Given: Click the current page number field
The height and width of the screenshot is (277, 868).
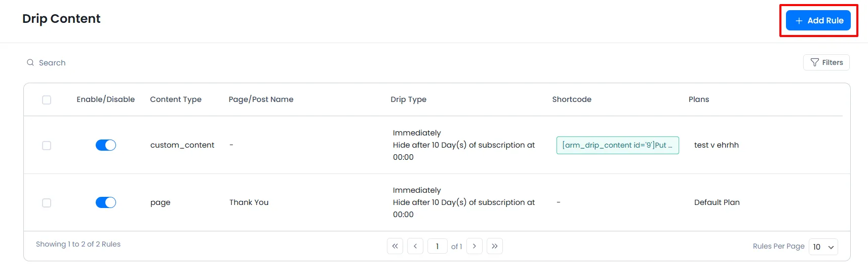Looking at the screenshot, I should pyautogui.click(x=437, y=247).
